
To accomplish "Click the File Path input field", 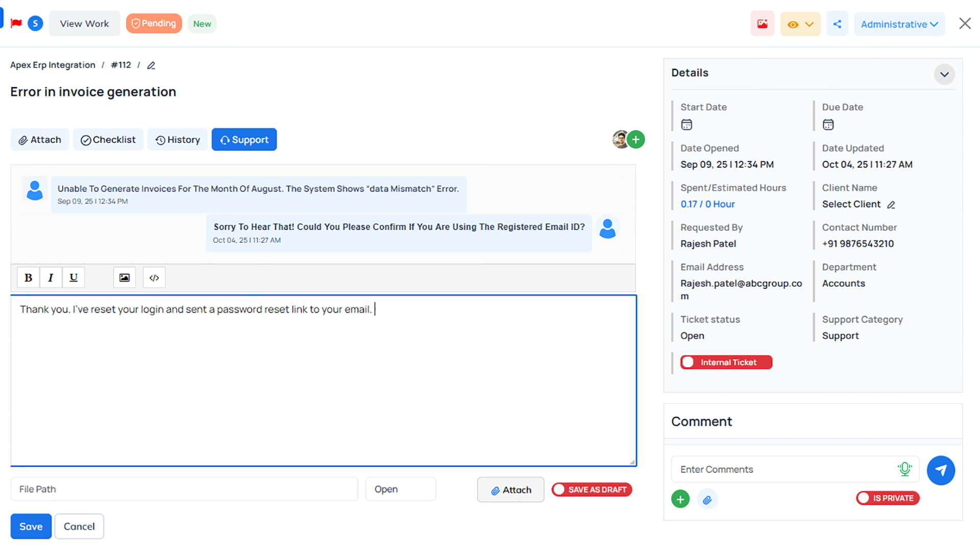I will click(x=184, y=489).
